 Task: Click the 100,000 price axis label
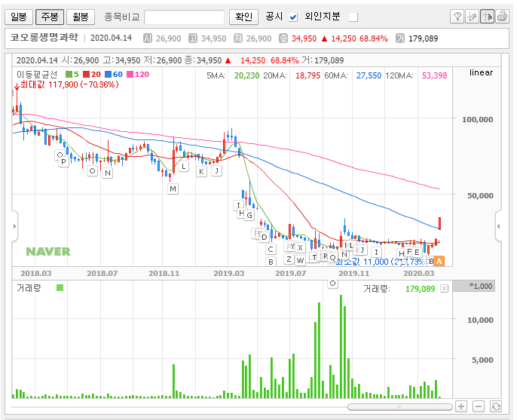[478, 119]
